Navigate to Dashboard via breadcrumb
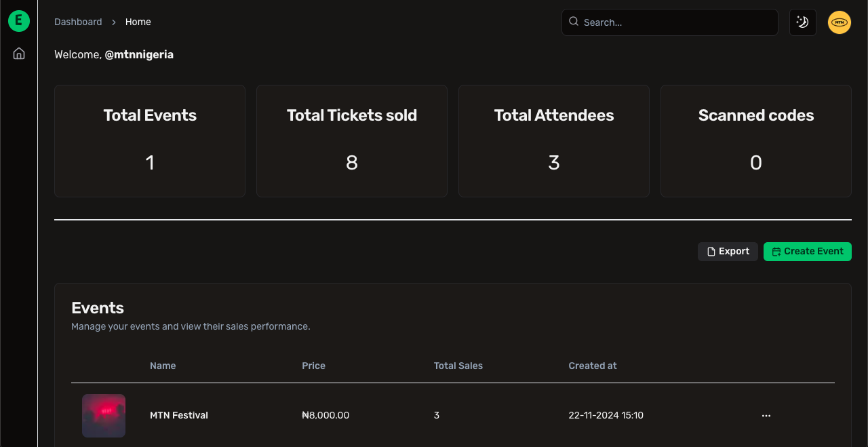868x447 pixels. click(x=78, y=21)
